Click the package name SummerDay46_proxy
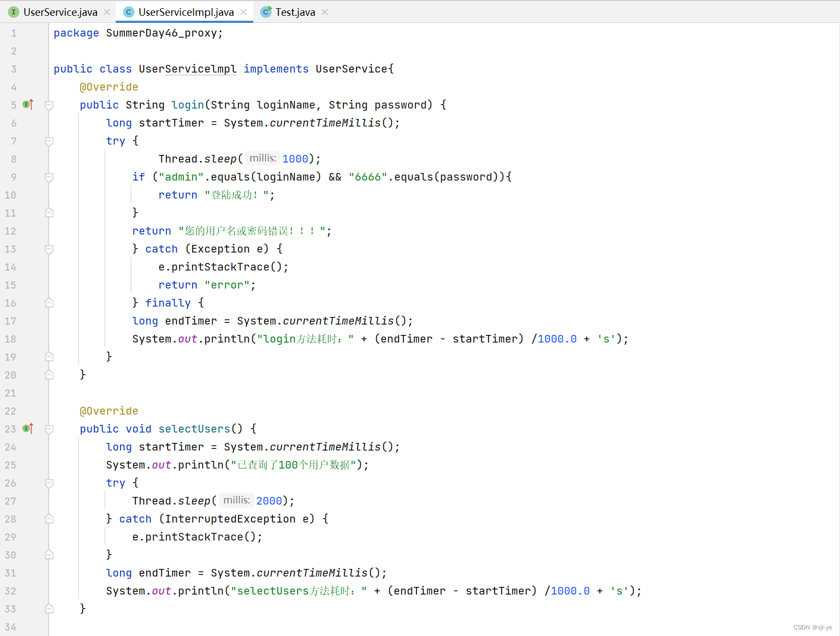The height and width of the screenshot is (636, 840). 162,33
